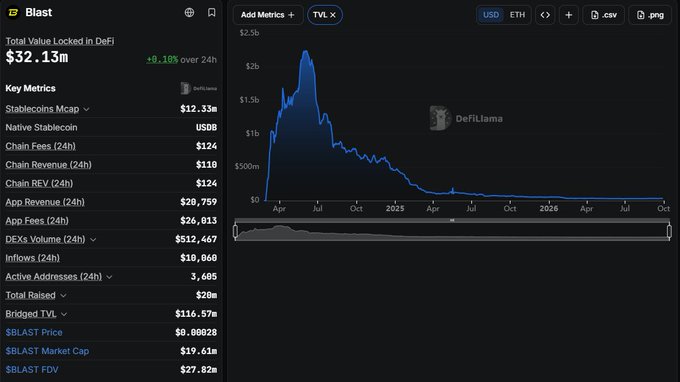Click the $500m y-axis label
This screenshot has width=680, height=382.
(x=247, y=167)
